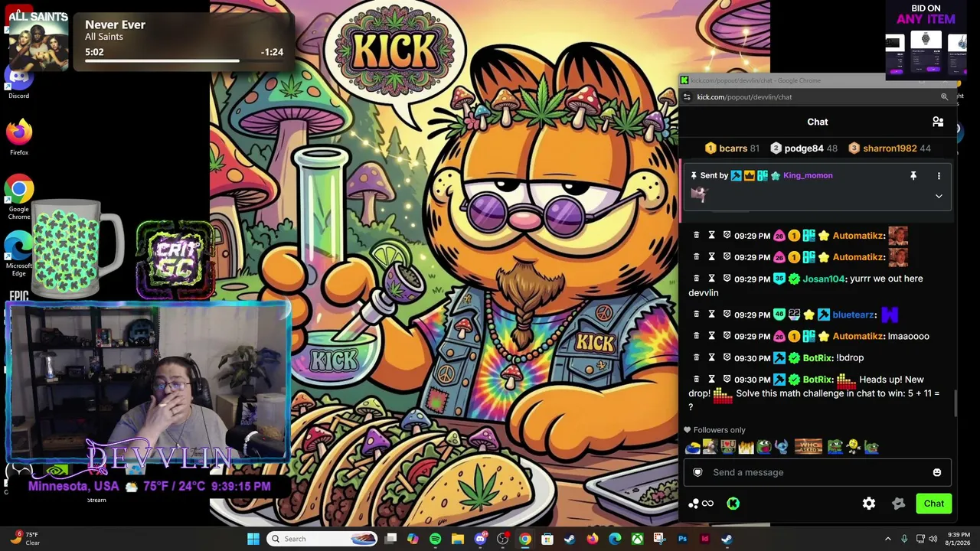This screenshot has width=980, height=551.
Task: Open site information icon in Chrome address bar
Action: pyautogui.click(x=687, y=97)
